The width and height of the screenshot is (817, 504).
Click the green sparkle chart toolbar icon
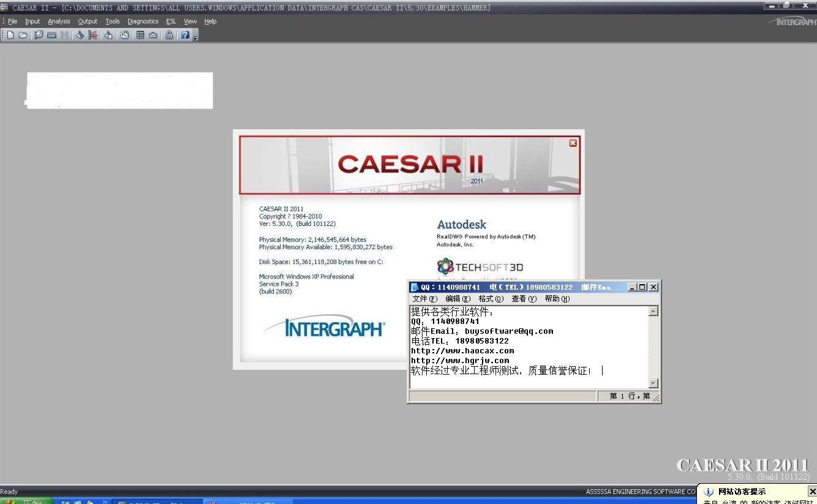(125, 35)
